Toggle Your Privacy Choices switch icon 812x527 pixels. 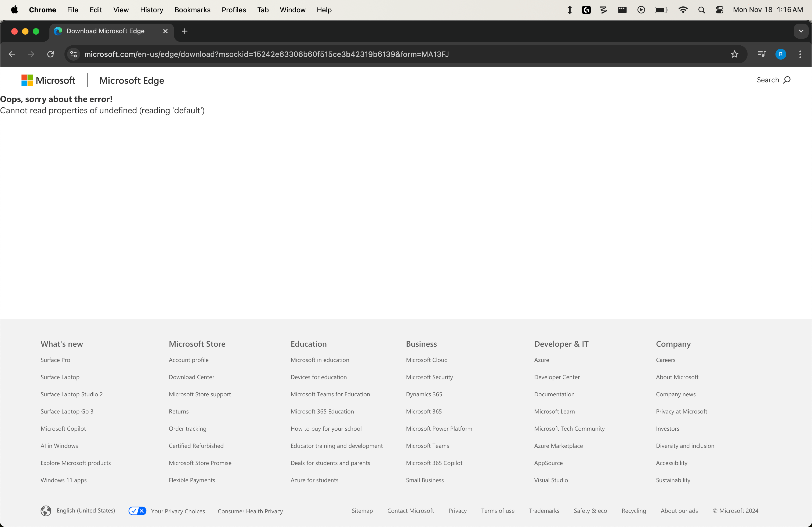click(137, 511)
